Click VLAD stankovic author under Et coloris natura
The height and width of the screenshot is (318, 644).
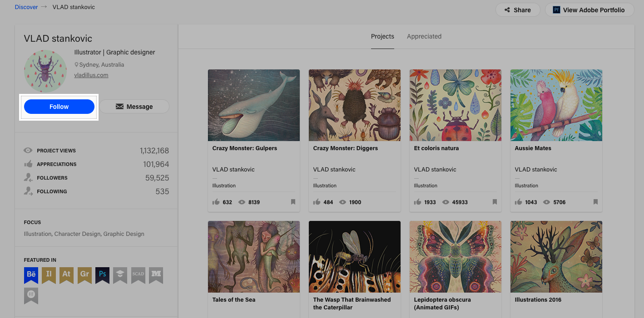[x=435, y=170]
